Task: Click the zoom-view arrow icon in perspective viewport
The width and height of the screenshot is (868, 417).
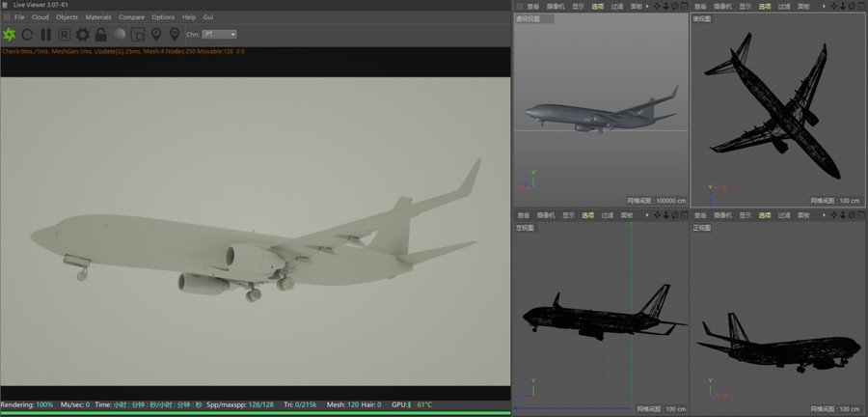Action: (x=665, y=6)
